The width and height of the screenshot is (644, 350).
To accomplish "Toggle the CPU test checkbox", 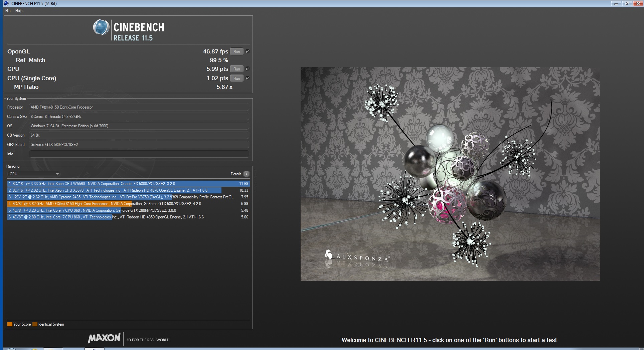I will click(x=248, y=69).
